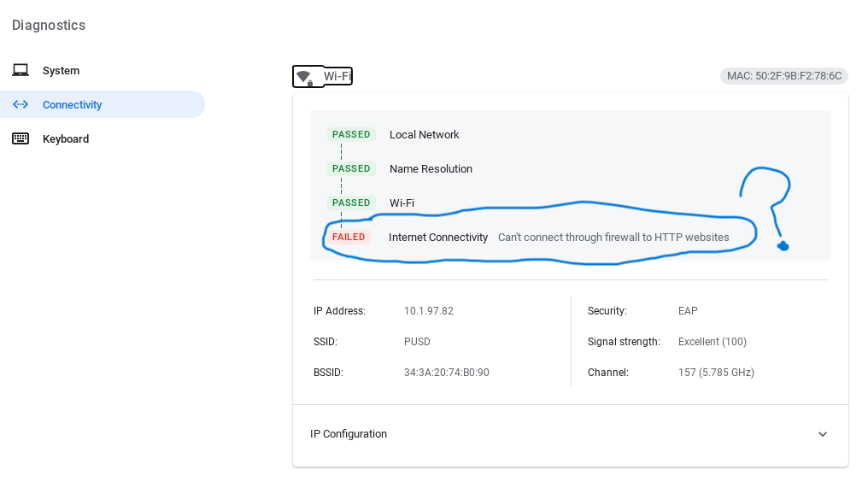Viewport: 868px width, 482px height.
Task: Click channel value 157 (5.785 GHz)
Action: (716, 373)
